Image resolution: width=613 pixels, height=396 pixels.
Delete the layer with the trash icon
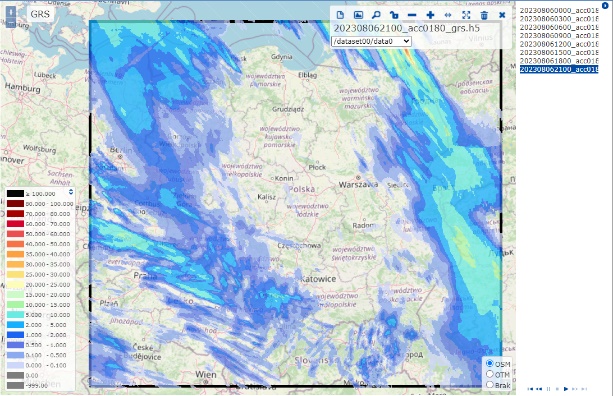click(484, 15)
